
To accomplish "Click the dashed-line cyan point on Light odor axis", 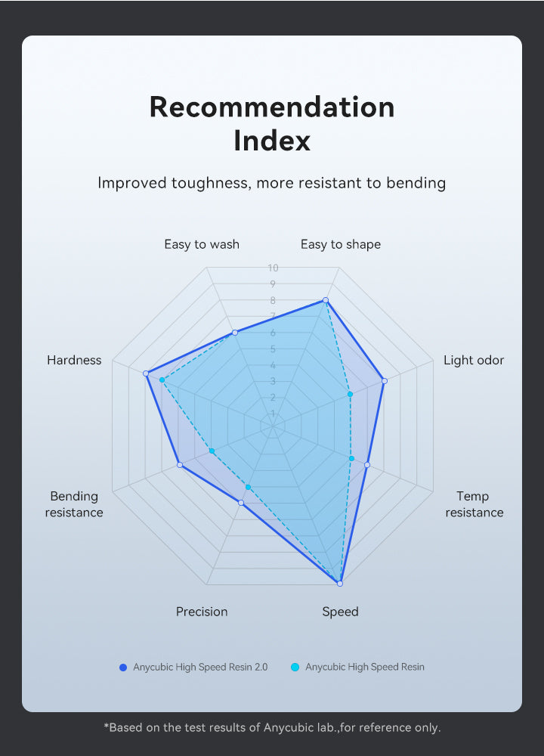I will pyautogui.click(x=351, y=394).
